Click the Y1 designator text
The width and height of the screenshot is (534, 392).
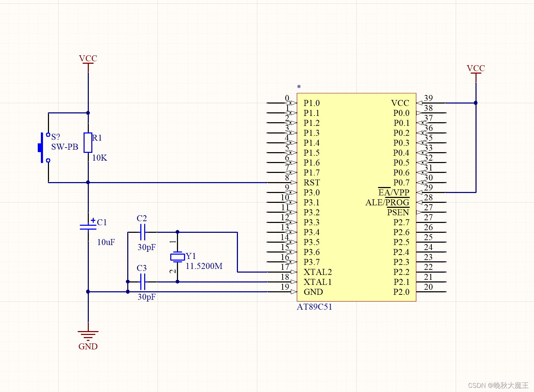[191, 256]
